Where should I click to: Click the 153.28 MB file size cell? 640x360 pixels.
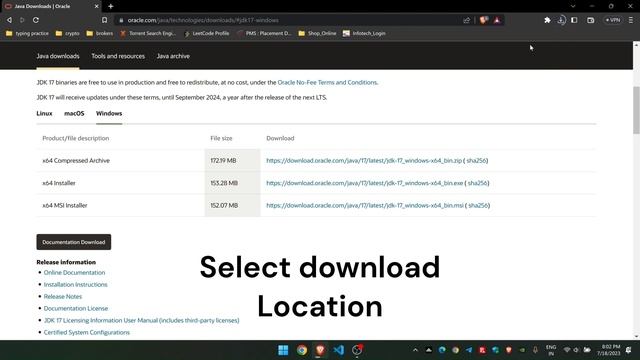pos(232,183)
